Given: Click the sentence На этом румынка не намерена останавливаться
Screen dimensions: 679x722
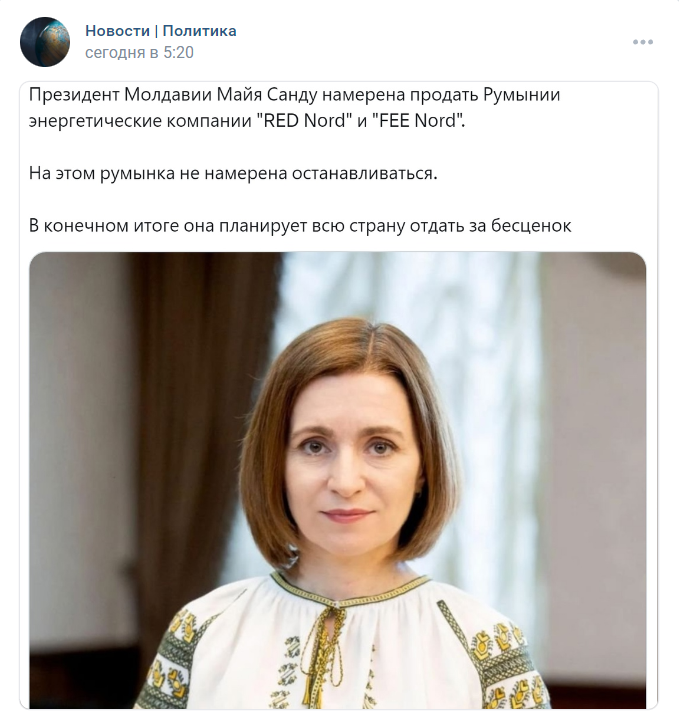Looking at the screenshot, I should [233, 173].
